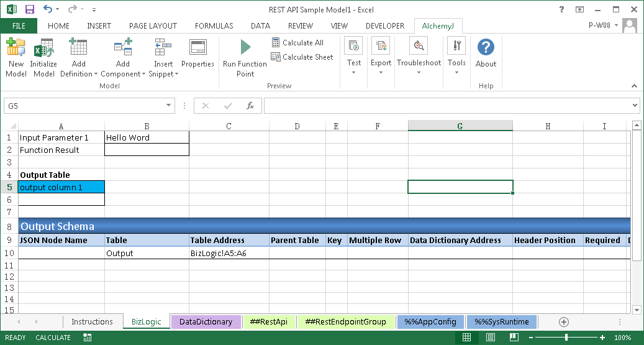Image resolution: width=644 pixels, height=345 pixels.
Task: Switch to Page Layout view
Action: (491, 338)
